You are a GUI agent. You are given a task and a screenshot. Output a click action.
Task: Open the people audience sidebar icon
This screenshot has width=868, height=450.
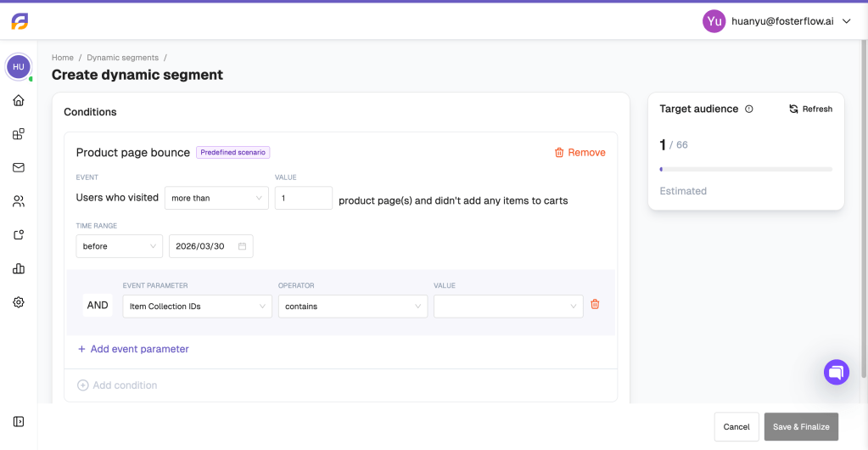(19, 202)
